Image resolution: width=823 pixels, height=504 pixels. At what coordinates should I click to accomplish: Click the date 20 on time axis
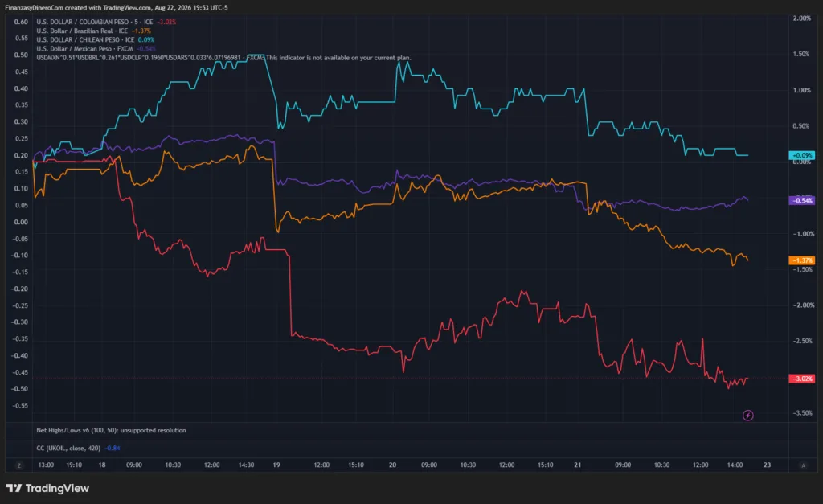pyautogui.click(x=392, y=465)
